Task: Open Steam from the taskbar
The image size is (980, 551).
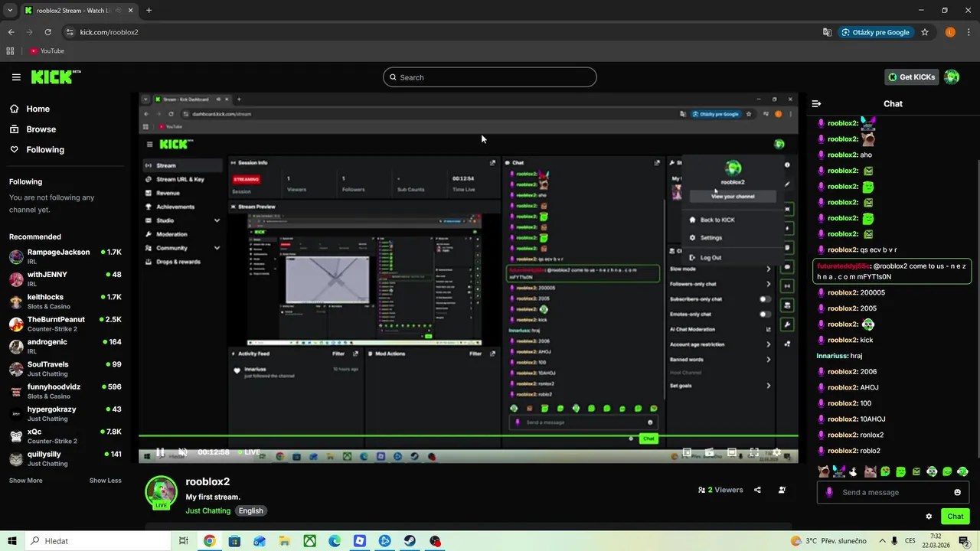Action: click(x=410, y=541)
